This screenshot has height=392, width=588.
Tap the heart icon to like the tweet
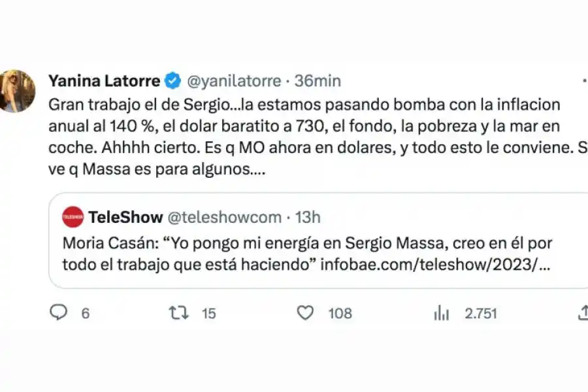(304, 313)
